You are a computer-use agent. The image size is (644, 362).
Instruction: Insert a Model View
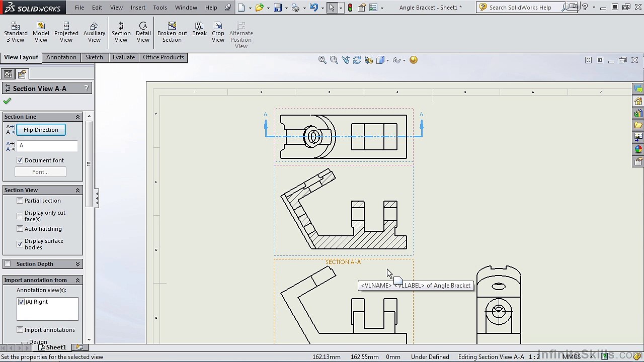click(41, 33)
